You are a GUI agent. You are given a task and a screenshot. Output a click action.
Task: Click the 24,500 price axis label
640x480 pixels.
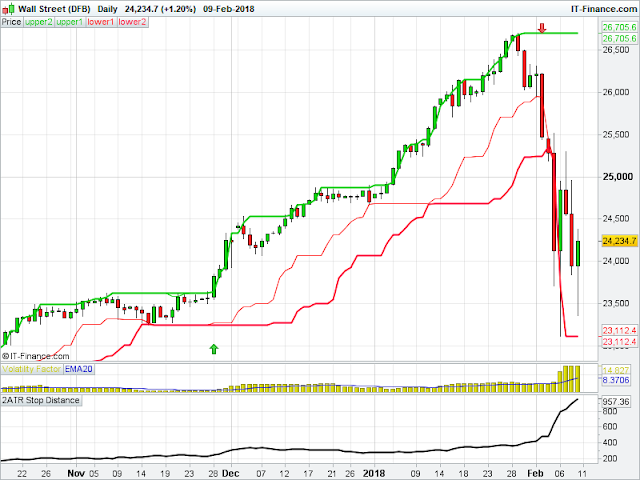[616, 219]
